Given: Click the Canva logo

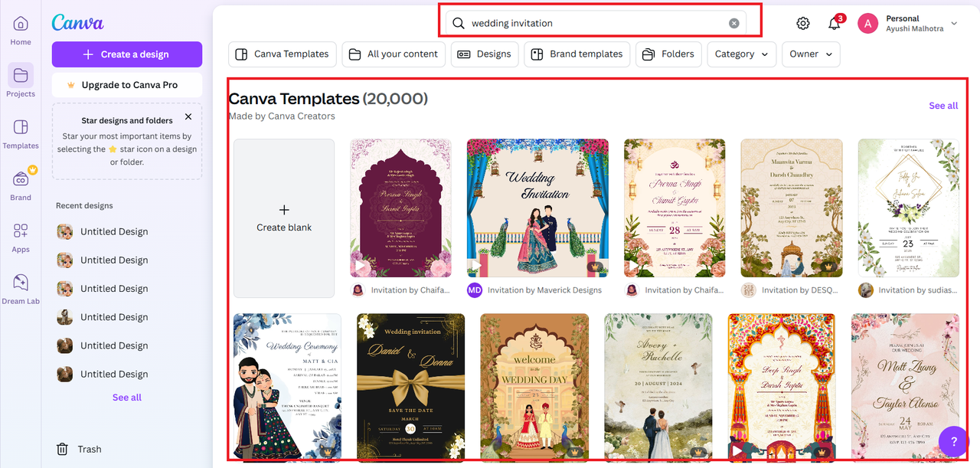Looking at the screenshot, I should click(77, 22).
